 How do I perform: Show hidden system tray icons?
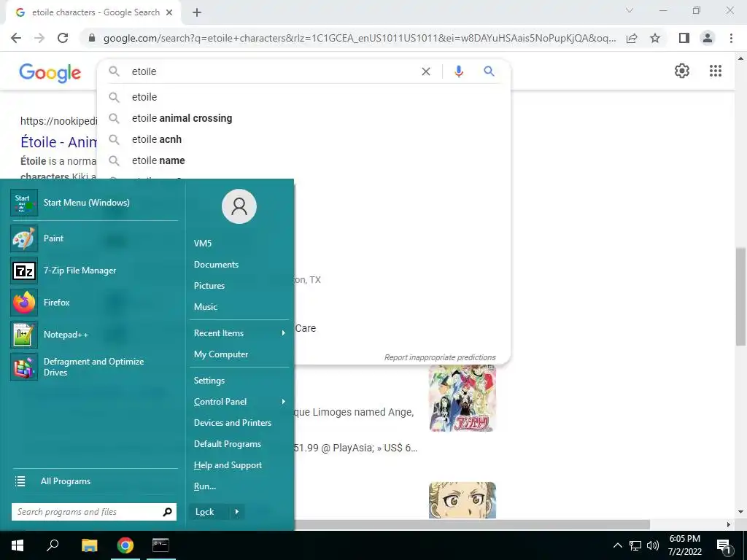coord(617,545)
